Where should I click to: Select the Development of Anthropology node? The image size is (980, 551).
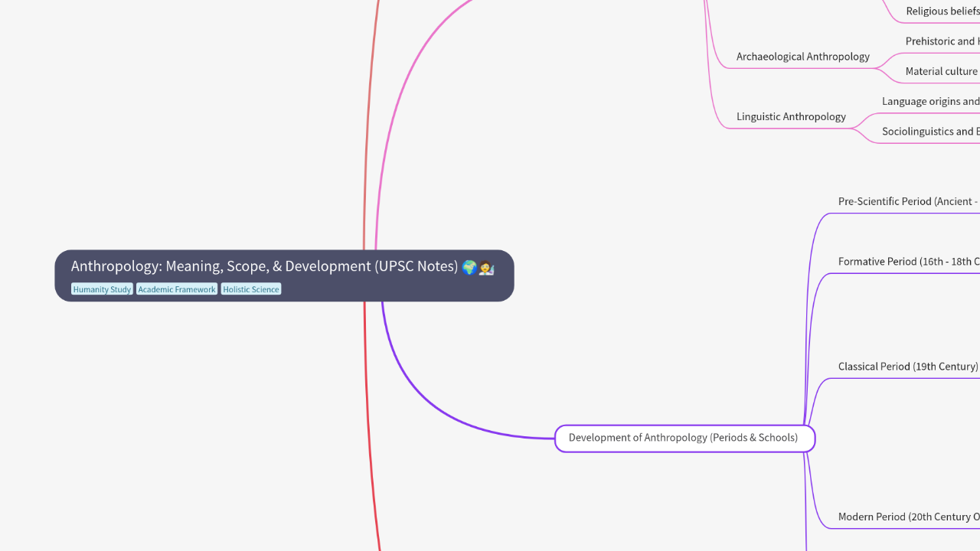[684, 438]
